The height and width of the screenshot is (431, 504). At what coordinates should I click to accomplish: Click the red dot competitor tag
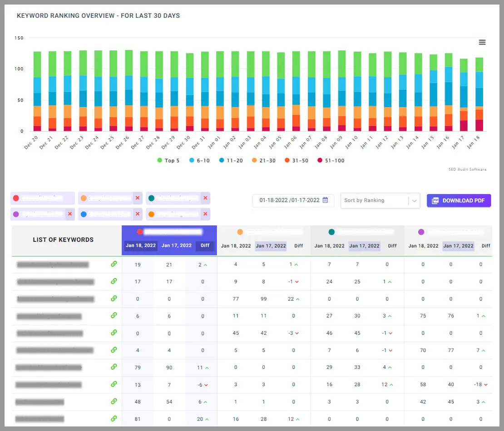coord(42,198)
